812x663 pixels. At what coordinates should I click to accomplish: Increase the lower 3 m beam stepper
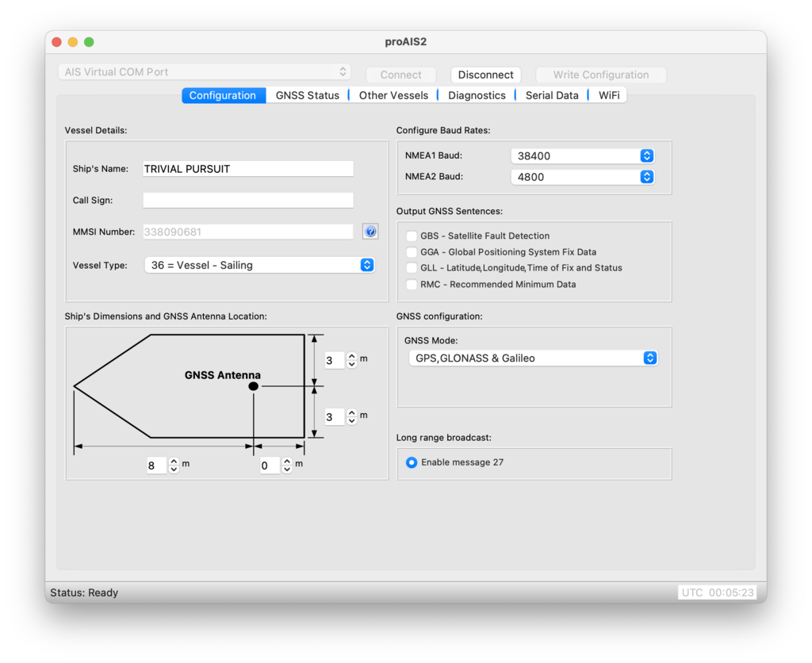click(352, 413)
